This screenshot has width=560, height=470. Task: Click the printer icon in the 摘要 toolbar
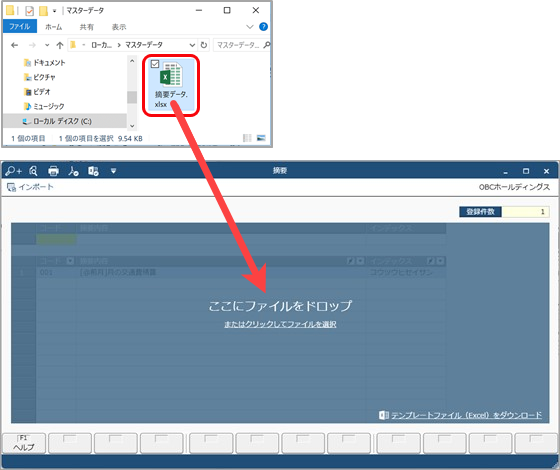[x=53, y=171]
